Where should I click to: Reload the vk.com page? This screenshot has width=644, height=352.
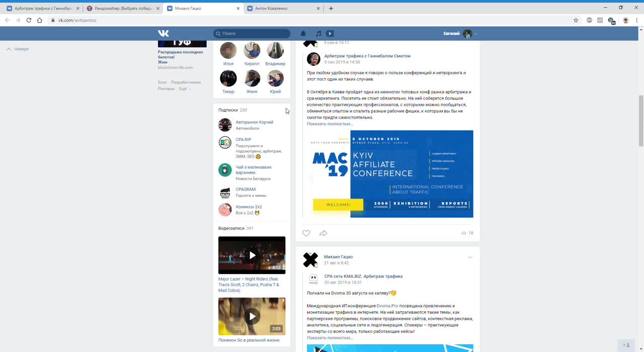(x=29, y=20)
